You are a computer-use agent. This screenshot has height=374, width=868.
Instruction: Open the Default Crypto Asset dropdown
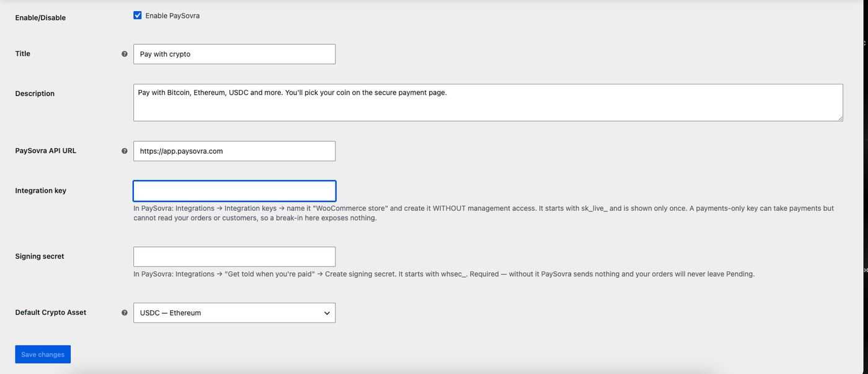point(234,313)
